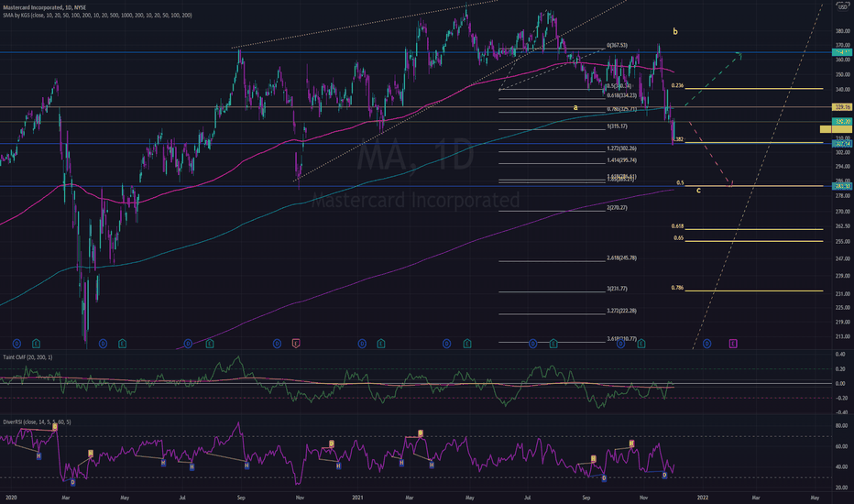Open the dividend marker in October 2021
Screen dimensions: 854x504
pos(620,344)
